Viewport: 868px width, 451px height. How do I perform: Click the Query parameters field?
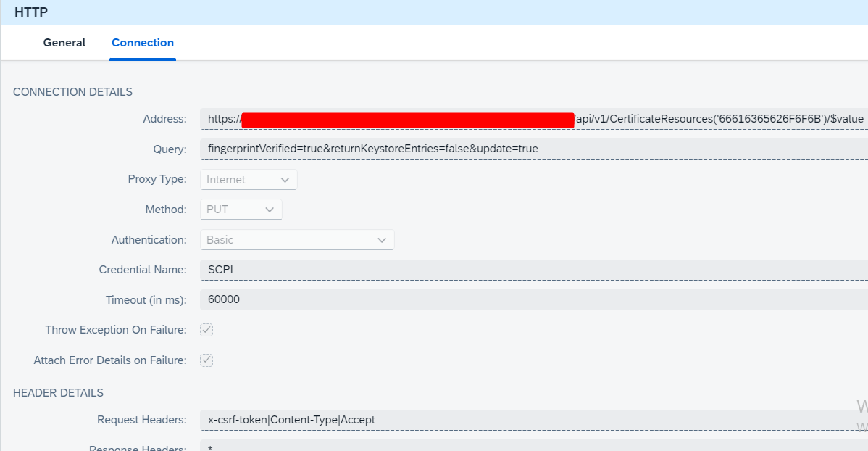533,149
